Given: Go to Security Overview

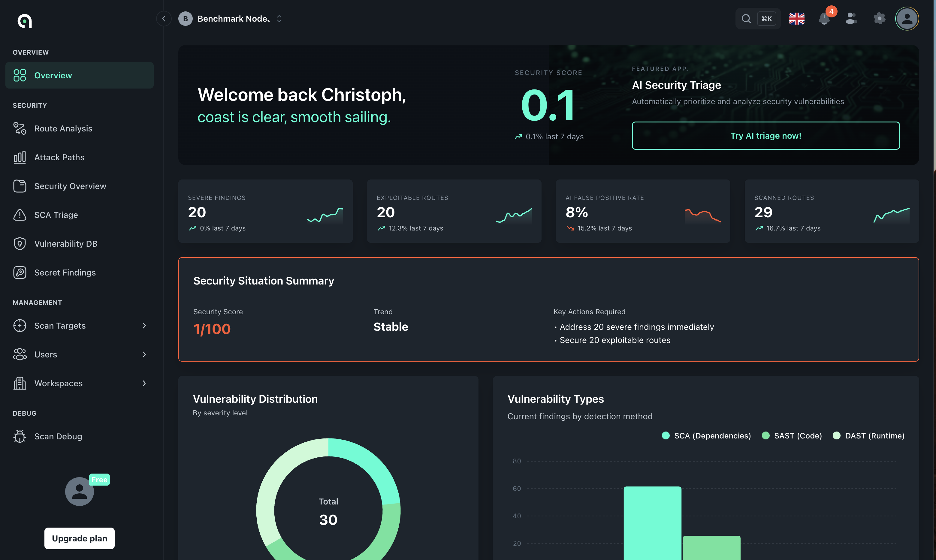Looking at the screenshot, I should [80, 186].
